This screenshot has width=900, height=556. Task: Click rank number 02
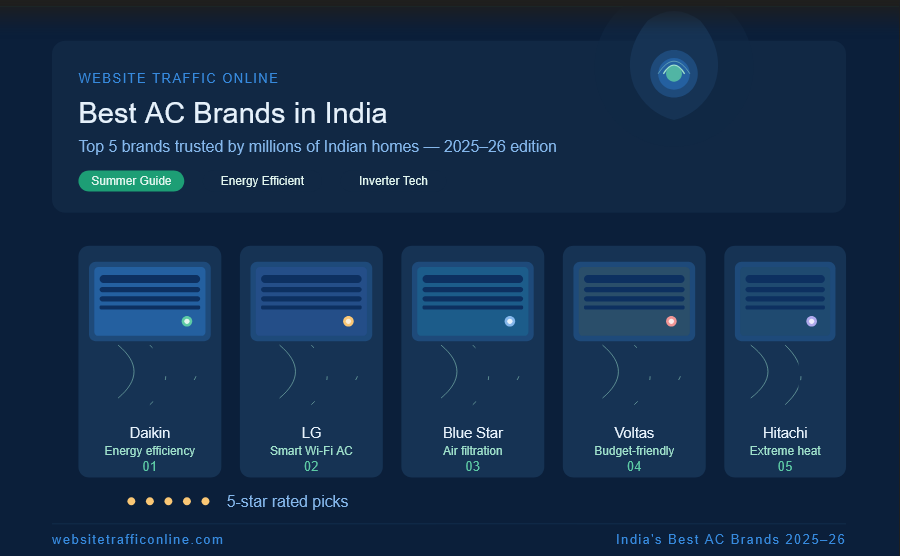click(311, 466)
